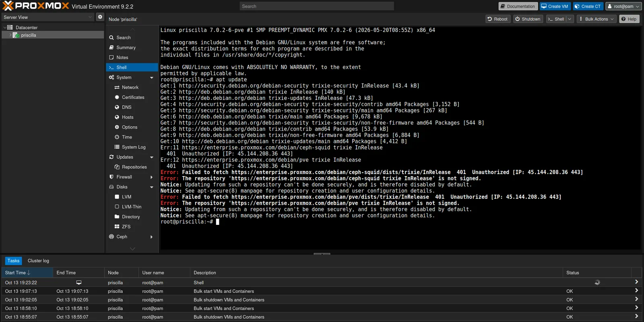The height and width of the screenshot is (322, 644).
Task: Collapse the Disks section arrow
Action: (x=152, y=187)
